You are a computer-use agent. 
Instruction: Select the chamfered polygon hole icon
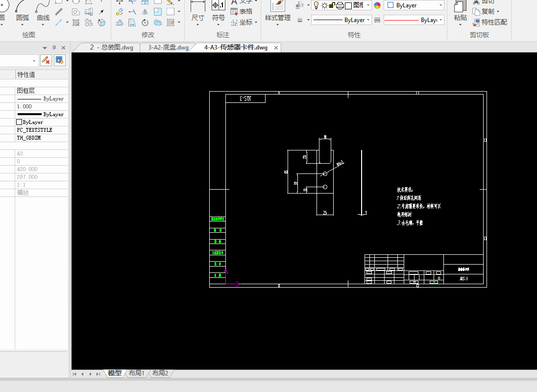[x=76, y=12]
